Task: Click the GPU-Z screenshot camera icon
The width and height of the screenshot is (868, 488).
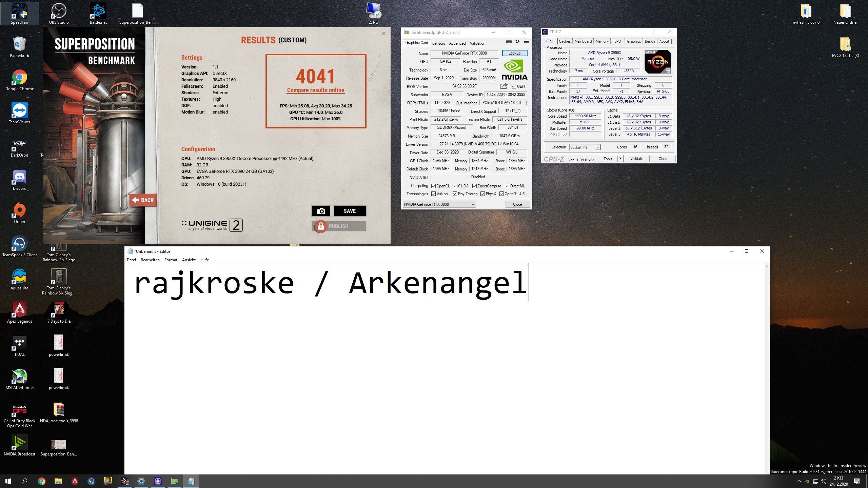Action: click(x=509, y=41)
